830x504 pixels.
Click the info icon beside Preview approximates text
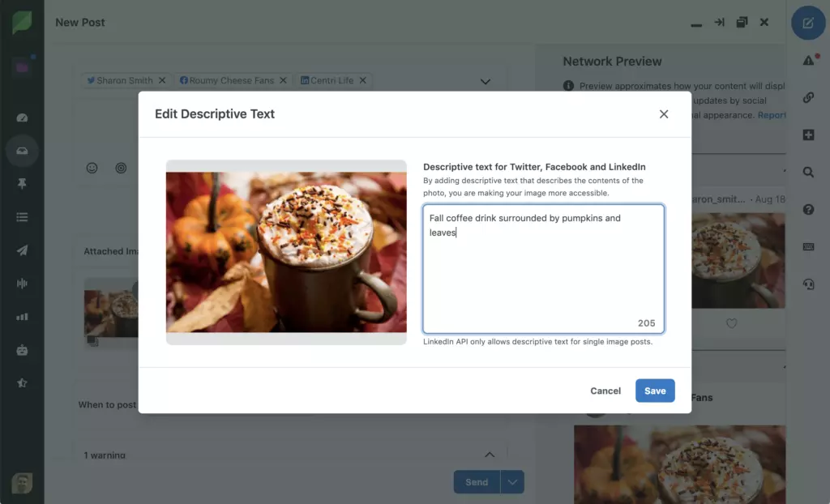click(568, 86)
